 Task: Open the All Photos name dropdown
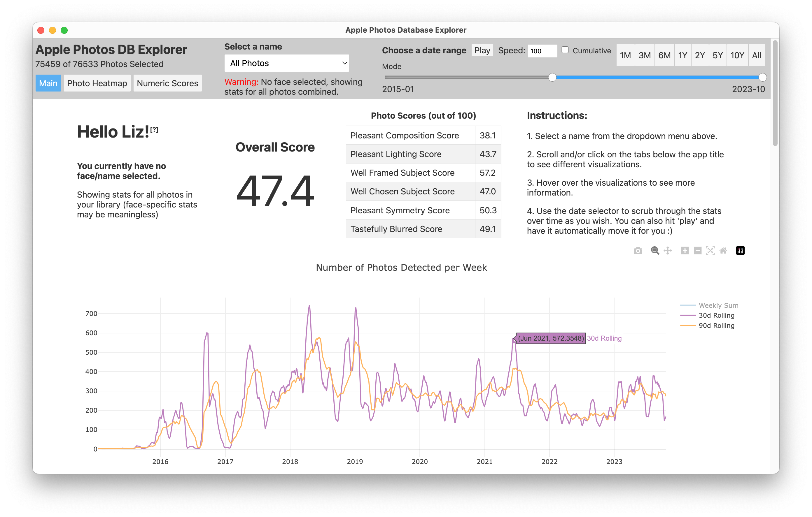pos(287,63)
